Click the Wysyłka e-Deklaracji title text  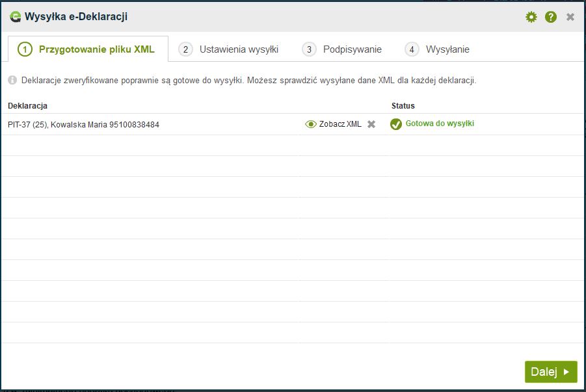point(75,17)
